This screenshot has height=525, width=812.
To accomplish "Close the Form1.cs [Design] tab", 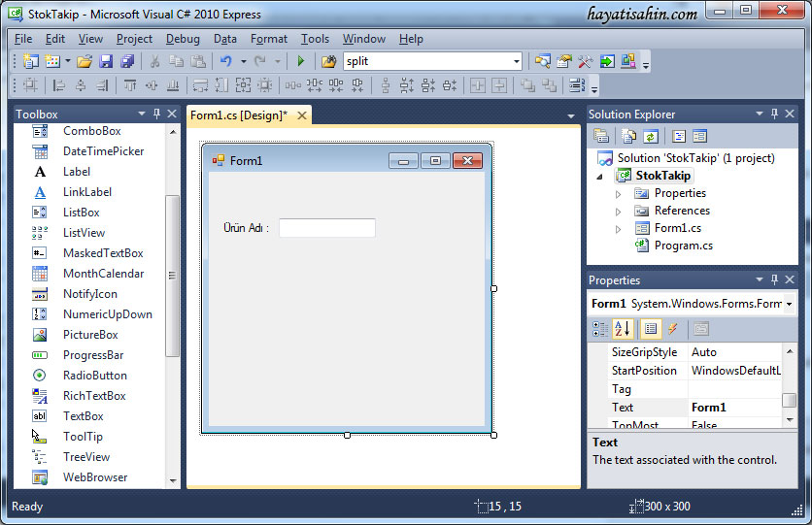I will point(301,115).
